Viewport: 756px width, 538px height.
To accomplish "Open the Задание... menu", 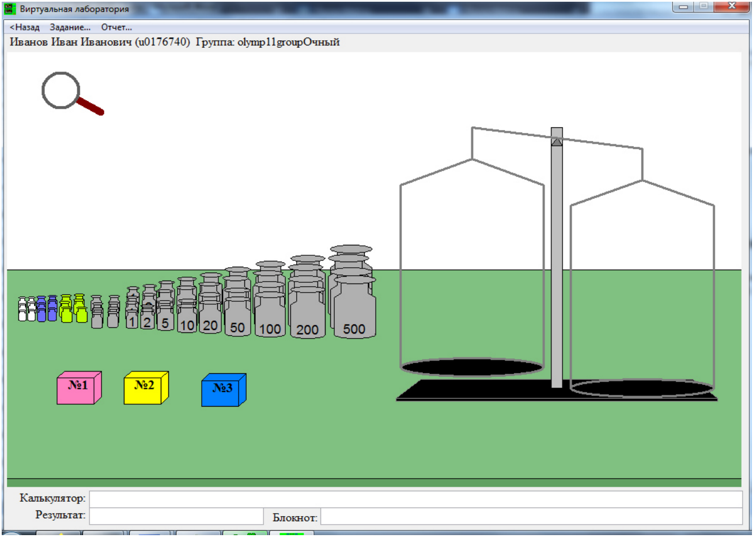I will click(70, 27).
